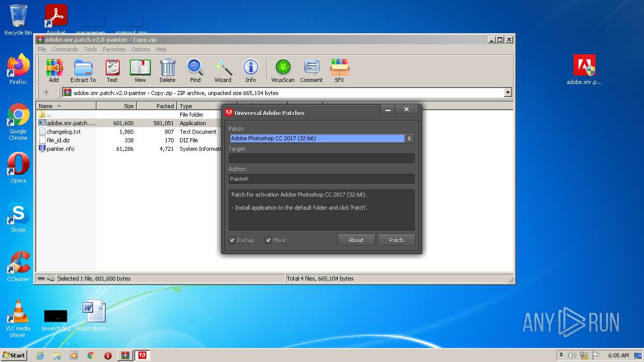
Task: Select the adobe.snr.patch application file row
Action: (129, 123)
